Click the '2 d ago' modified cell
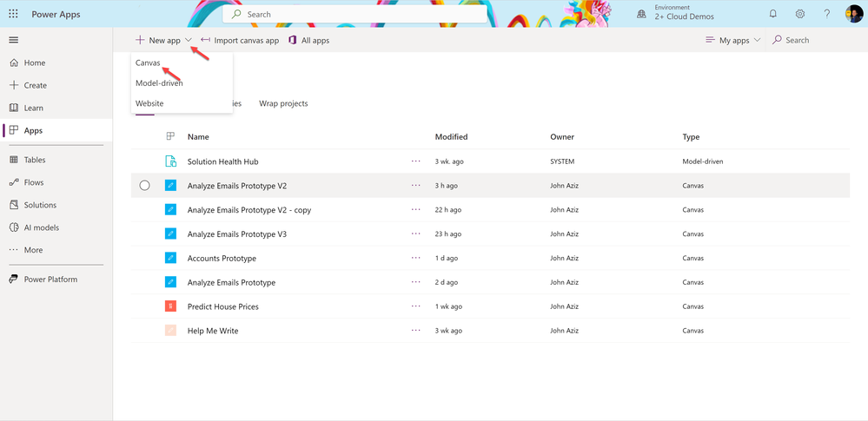Image resolution: width=868 pixels, height=421 pixels. click(447, 282)
